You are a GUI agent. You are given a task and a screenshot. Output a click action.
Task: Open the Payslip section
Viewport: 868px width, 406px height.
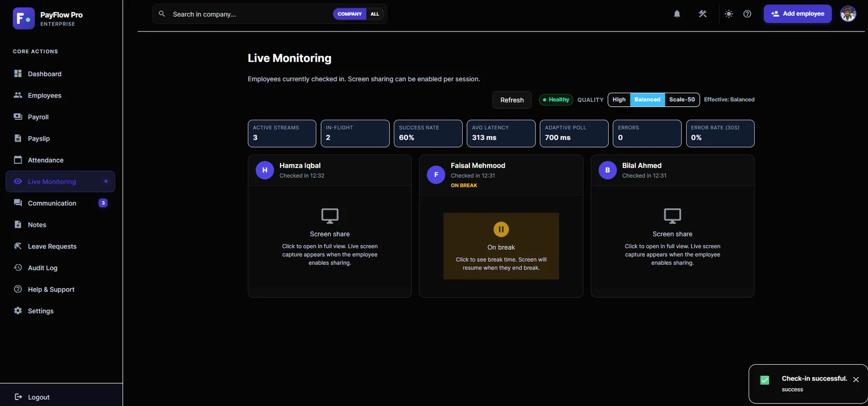[x=60, y=139]
